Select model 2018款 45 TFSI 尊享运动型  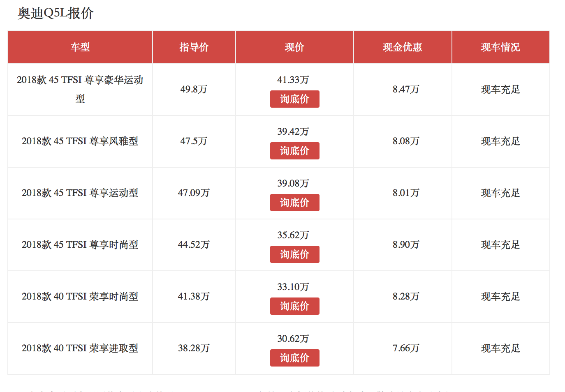coord(80,193)
